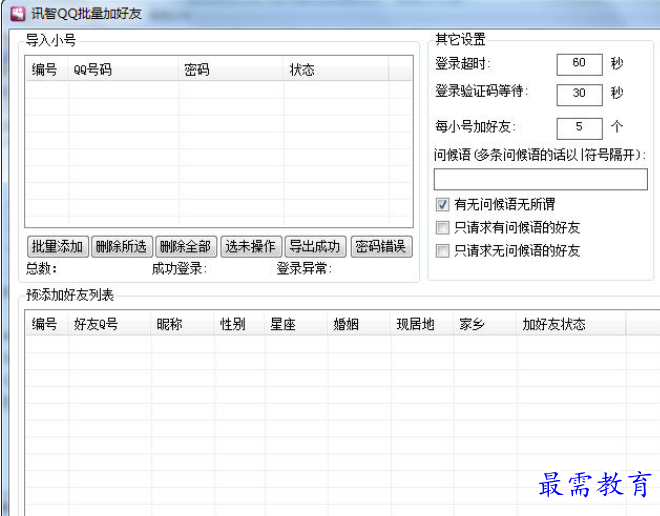Click 编号 header in 预添加好友列表

[x=46, y=323]
